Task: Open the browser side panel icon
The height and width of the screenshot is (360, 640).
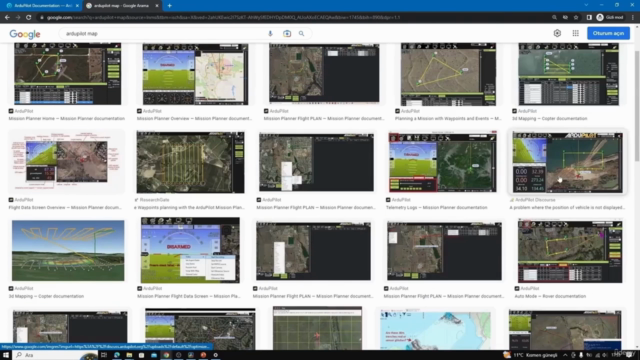Action: pyautogui.click(x=589, y=18)
